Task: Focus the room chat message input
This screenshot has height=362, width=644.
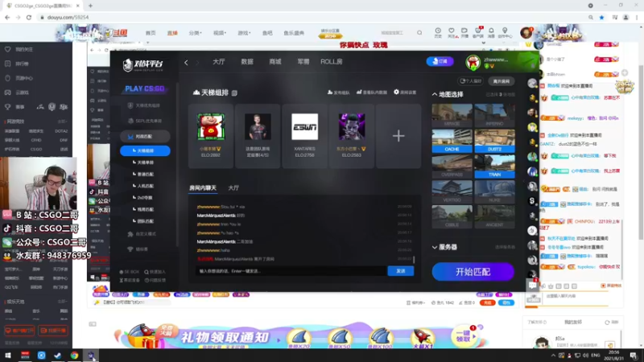Action: [291, 271]
